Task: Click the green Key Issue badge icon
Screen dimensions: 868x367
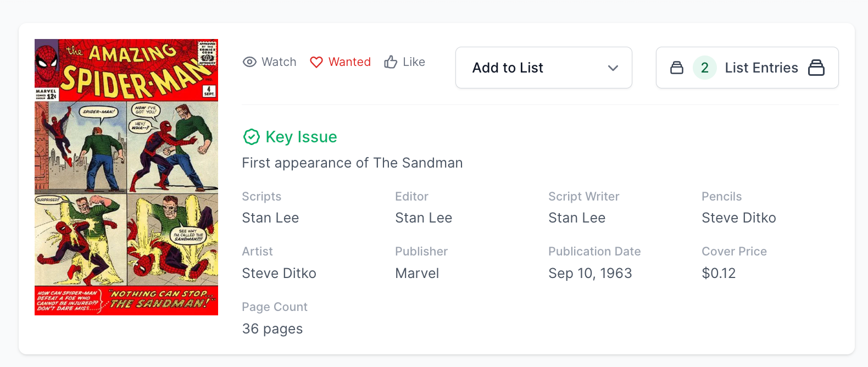Action: (x=251, y=137)
